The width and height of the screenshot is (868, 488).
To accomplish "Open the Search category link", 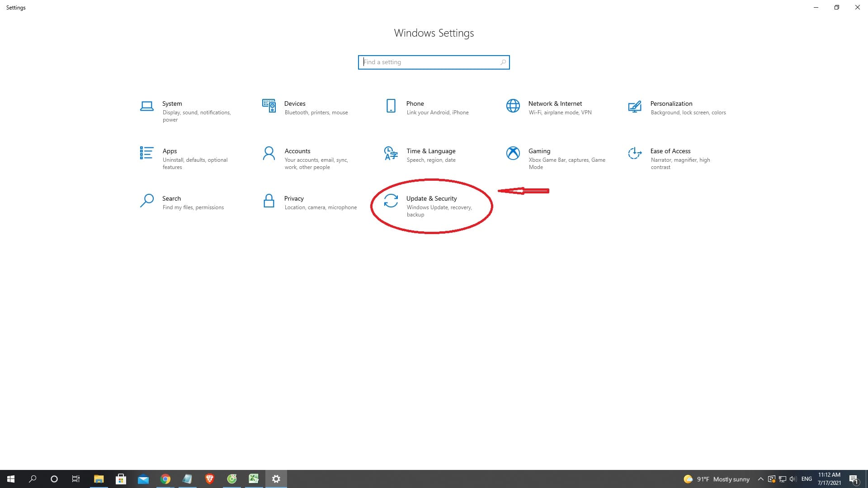I will pyautogui.click(x=171, y=199).
